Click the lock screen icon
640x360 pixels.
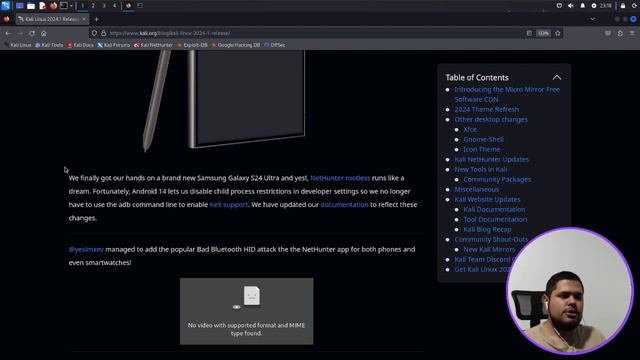point(623,6)
